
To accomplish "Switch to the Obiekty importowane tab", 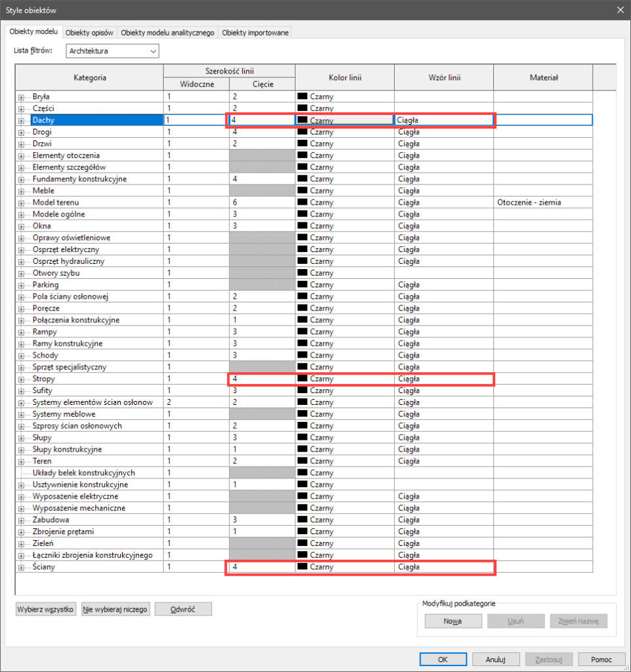I will 255,33.
